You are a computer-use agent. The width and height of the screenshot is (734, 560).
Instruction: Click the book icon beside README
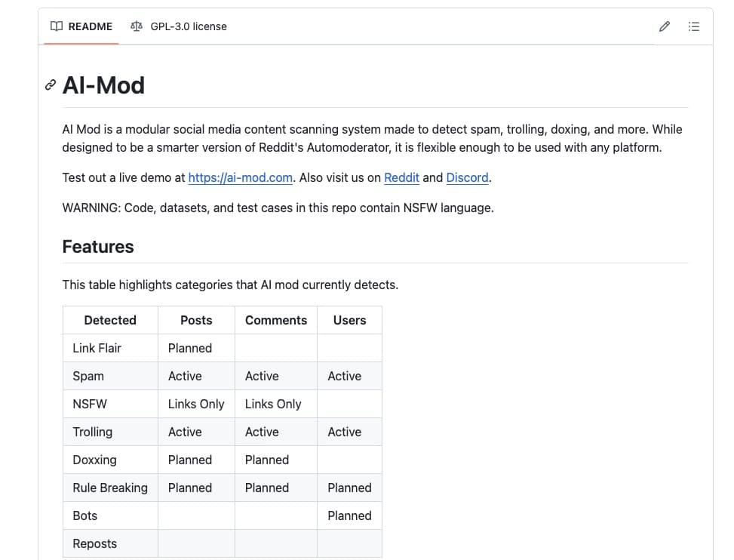[x=56, y=26]
